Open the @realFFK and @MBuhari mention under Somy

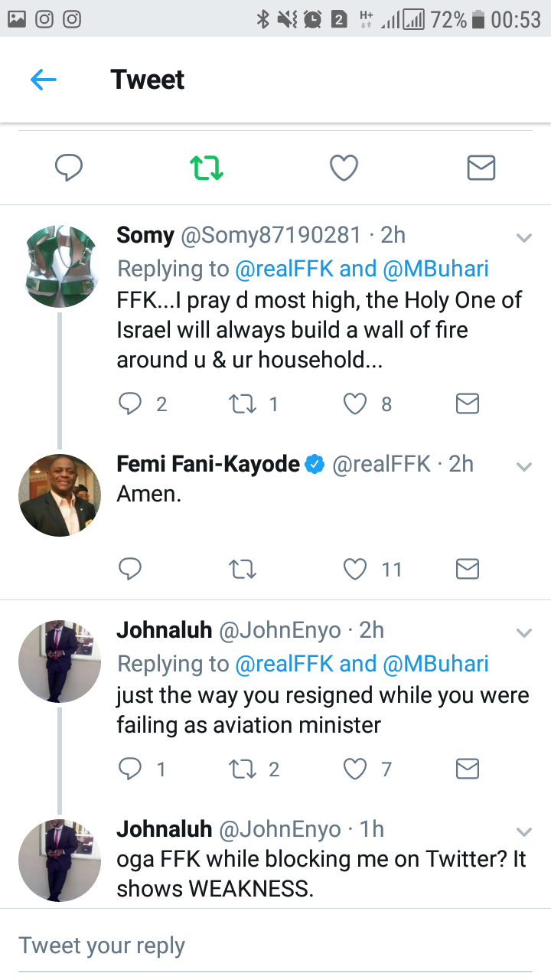coord(361,269)
